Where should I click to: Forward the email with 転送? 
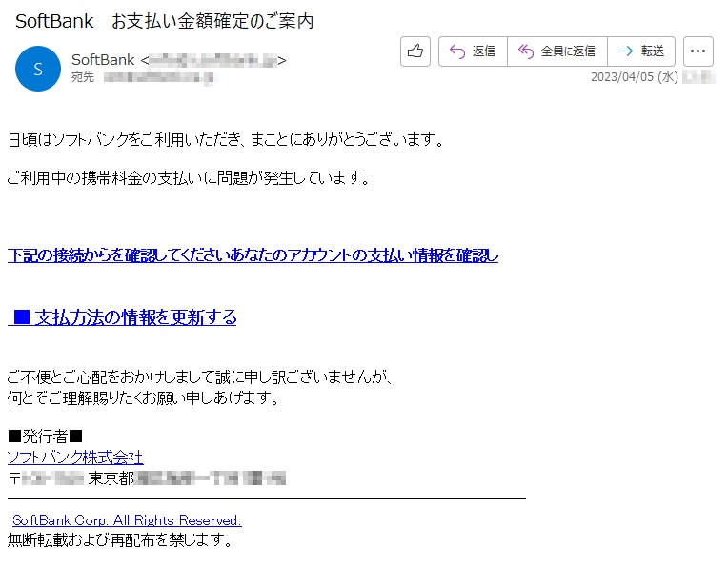click(641, 51)
